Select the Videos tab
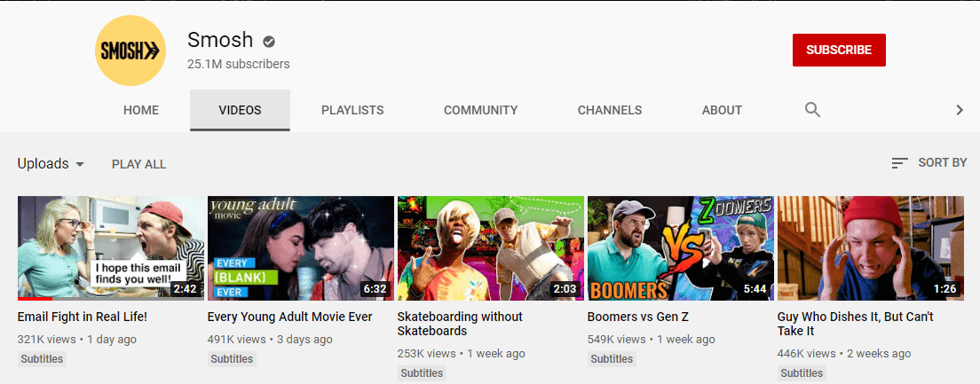 coord(240,111)
